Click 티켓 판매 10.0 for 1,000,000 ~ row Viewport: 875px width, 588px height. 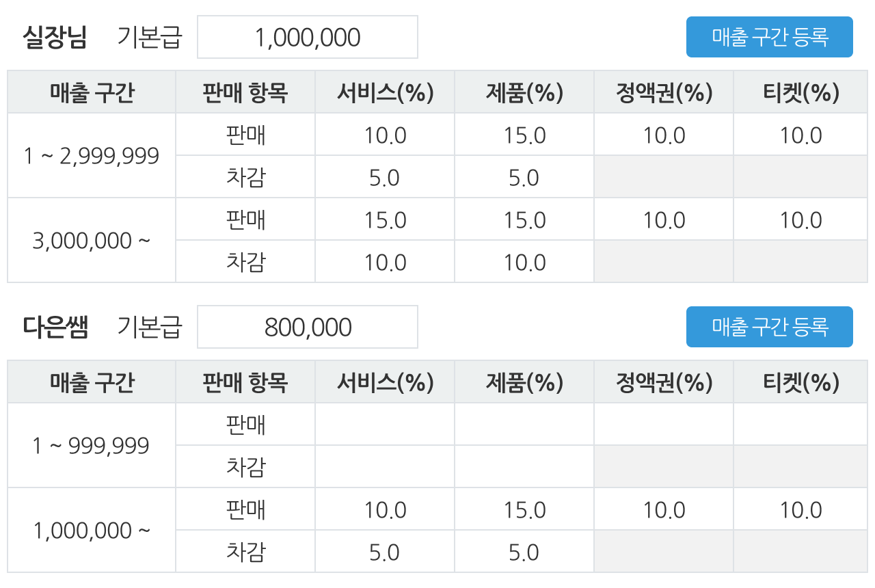pos(800,510)
